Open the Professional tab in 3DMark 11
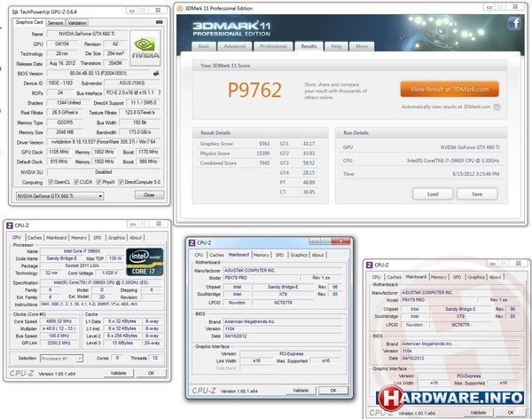 point(273,46)
